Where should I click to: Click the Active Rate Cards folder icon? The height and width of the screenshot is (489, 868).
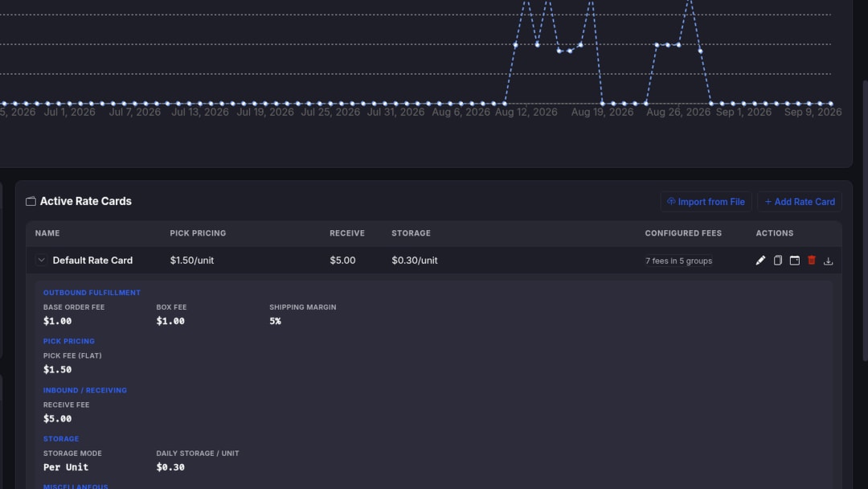(31, 202)
